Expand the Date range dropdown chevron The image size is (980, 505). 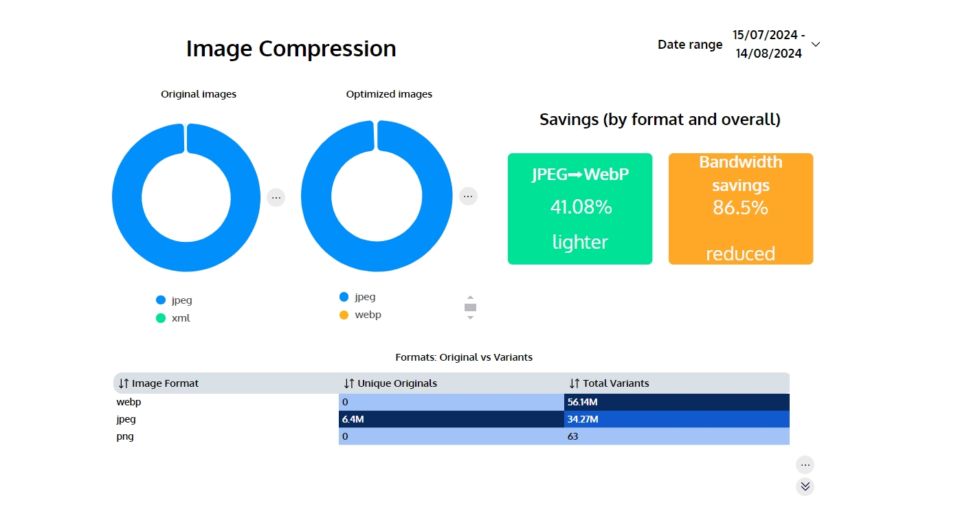(x=816, y=45)
